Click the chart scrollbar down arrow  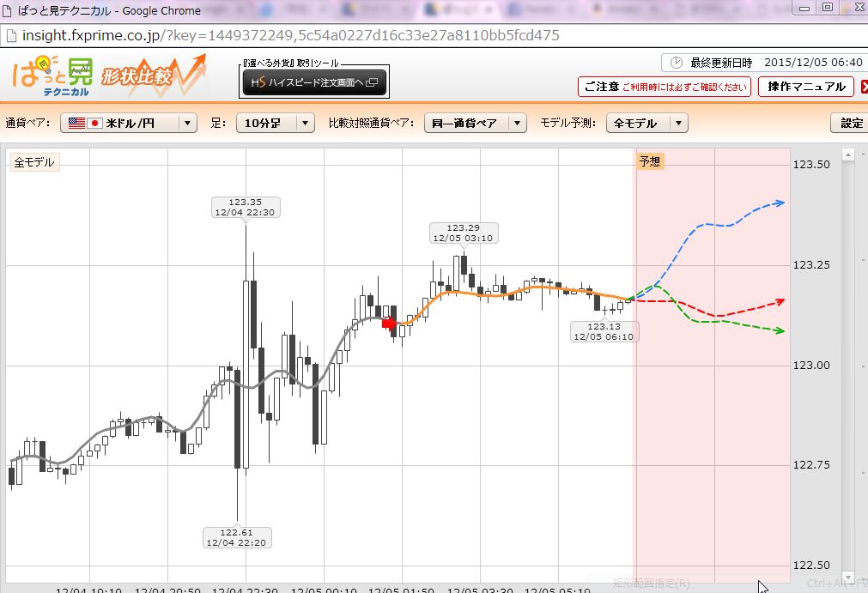847,577
